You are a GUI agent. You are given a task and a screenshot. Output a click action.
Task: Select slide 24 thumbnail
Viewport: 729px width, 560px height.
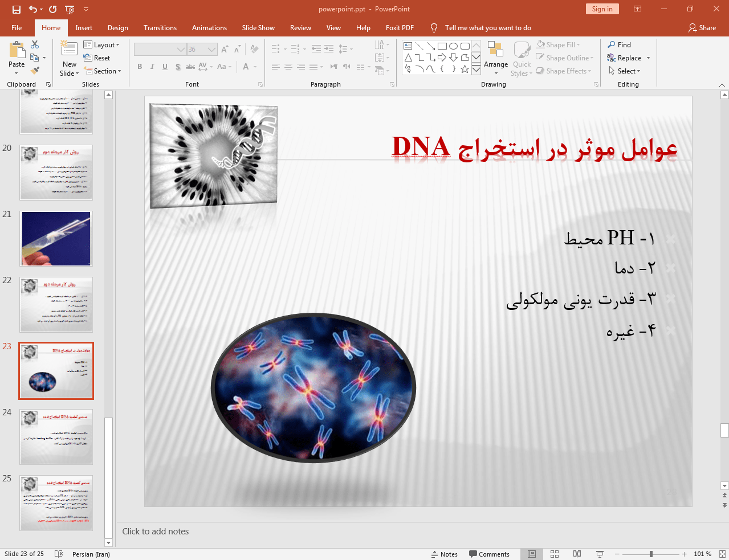point(56,437)
